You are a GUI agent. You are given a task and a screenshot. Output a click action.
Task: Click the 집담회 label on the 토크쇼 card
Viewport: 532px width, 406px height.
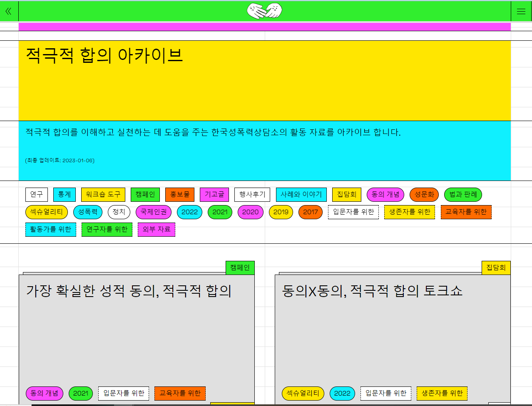click(x=496, y=267)
